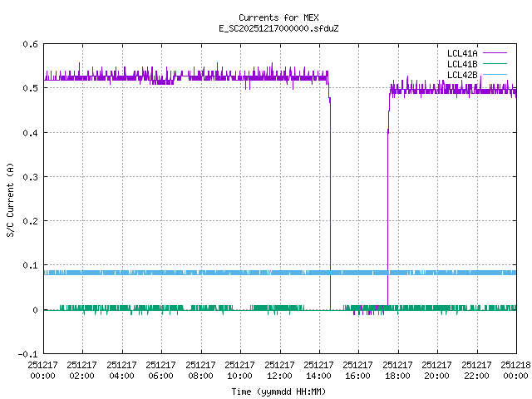Click the "Currents for MEX" chart title

(x=278, y=17)
